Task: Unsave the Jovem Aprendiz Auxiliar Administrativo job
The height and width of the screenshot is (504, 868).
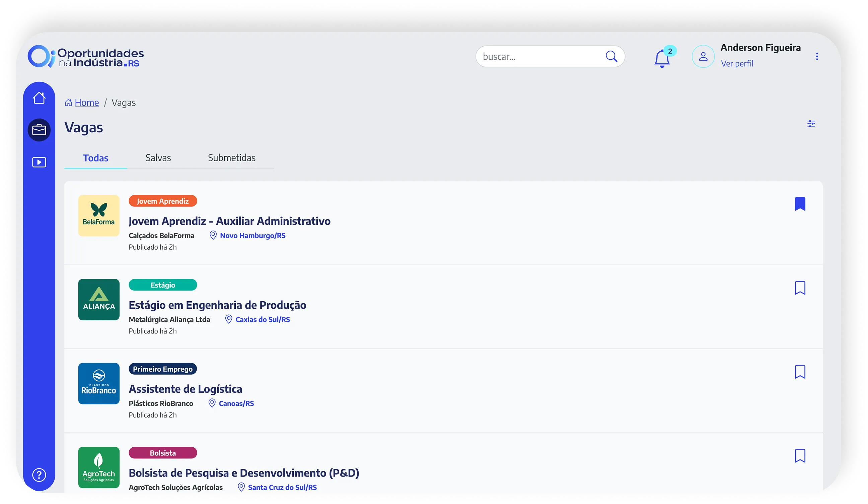Action: point(800,204)
